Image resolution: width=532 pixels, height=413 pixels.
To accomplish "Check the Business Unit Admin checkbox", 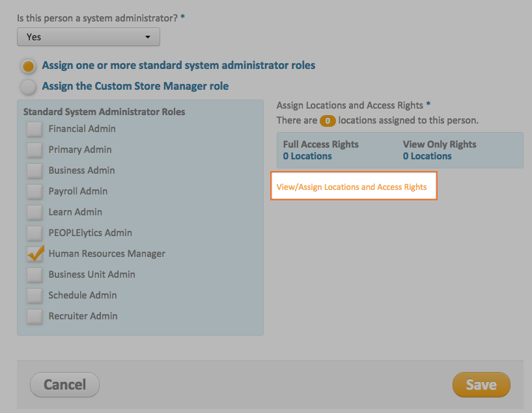I will click(x=35, y=274).
